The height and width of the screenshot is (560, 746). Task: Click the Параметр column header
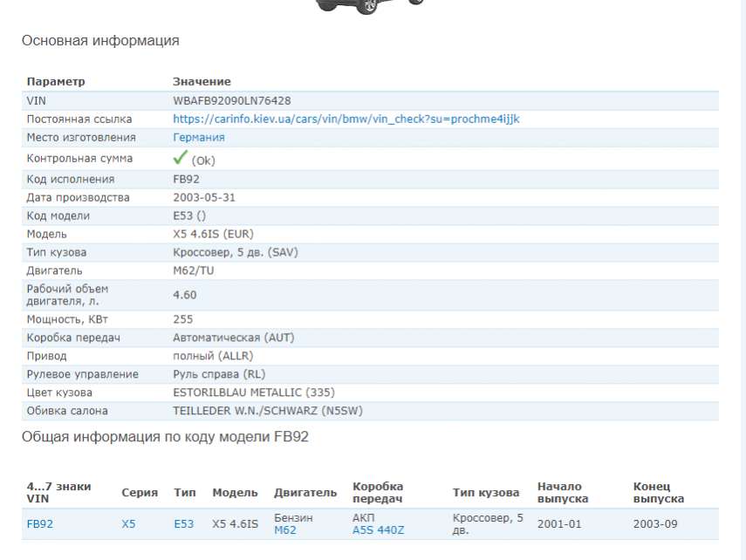[x=56, y=81]
